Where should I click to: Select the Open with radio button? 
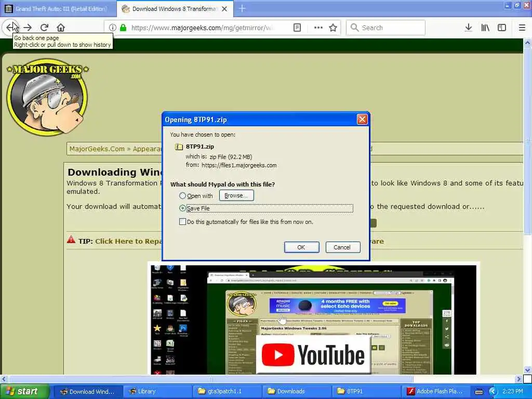tap(182, 196)
